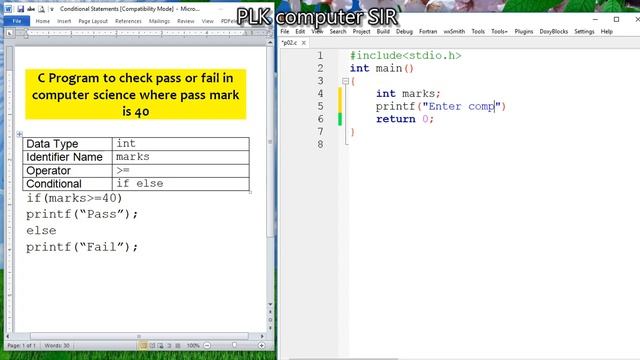The image size is (640, 360).
Task: Click the 'Data Type' table cell
Action: 67,144
